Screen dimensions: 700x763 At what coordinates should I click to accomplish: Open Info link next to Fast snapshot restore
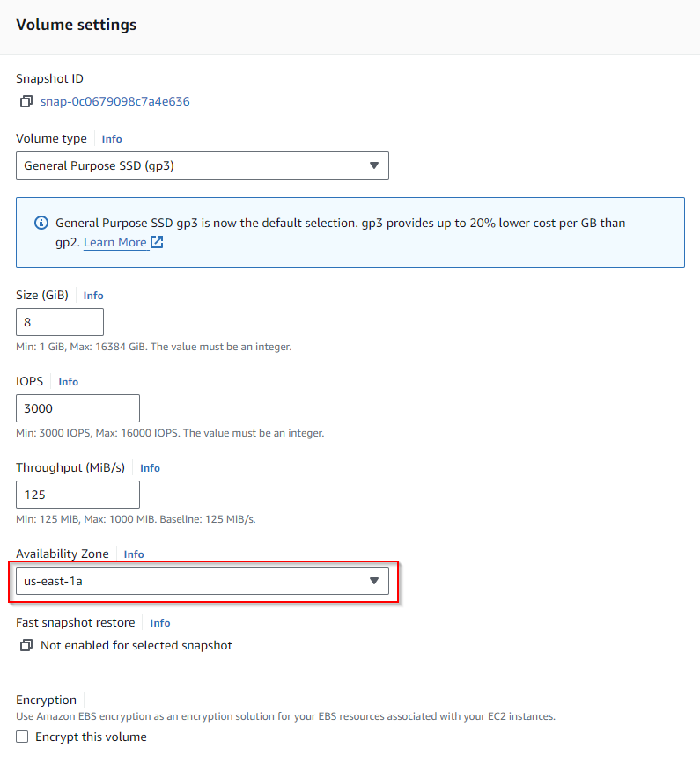tap(160, 623)
